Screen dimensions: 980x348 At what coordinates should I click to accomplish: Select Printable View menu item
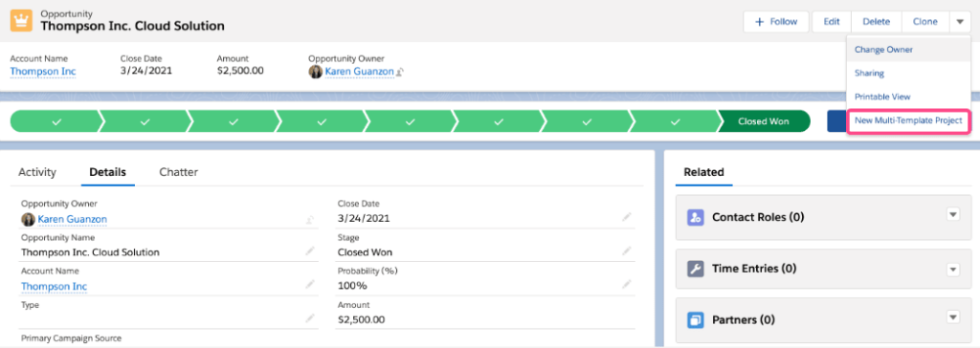coord(909,97)
